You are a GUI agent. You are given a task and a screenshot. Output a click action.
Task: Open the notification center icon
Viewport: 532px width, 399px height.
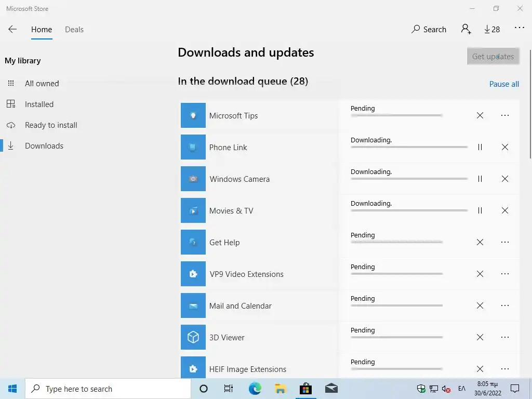pos(515,389)
